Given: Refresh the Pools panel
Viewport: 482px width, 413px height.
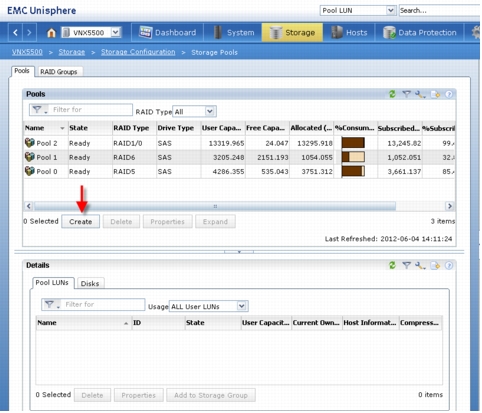Looking at the screenshot, I should click(x=392, y=94).
